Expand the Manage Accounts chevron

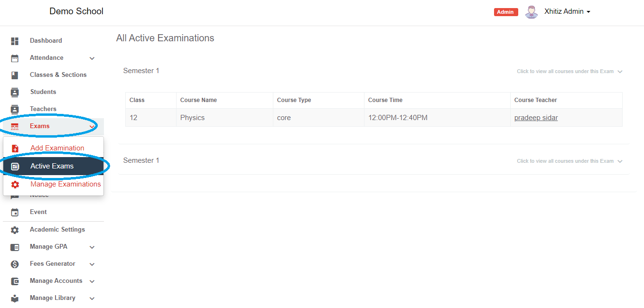pos(92,281)
